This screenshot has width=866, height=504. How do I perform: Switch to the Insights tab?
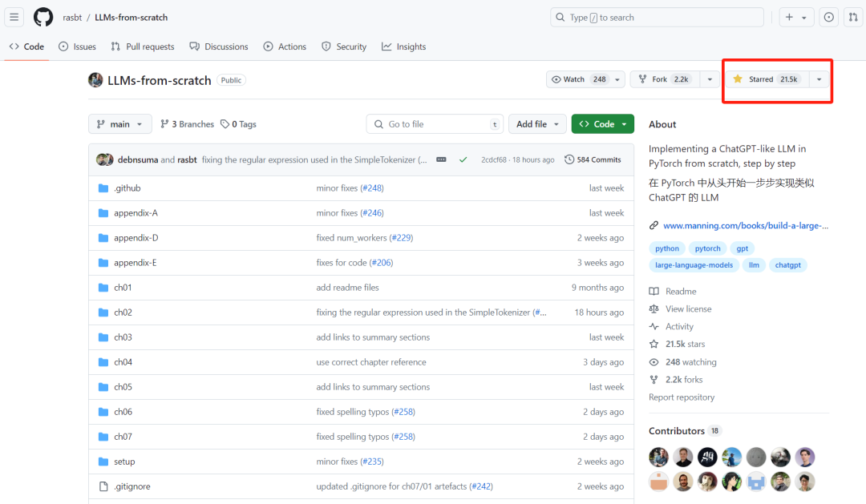coord(403,47)
